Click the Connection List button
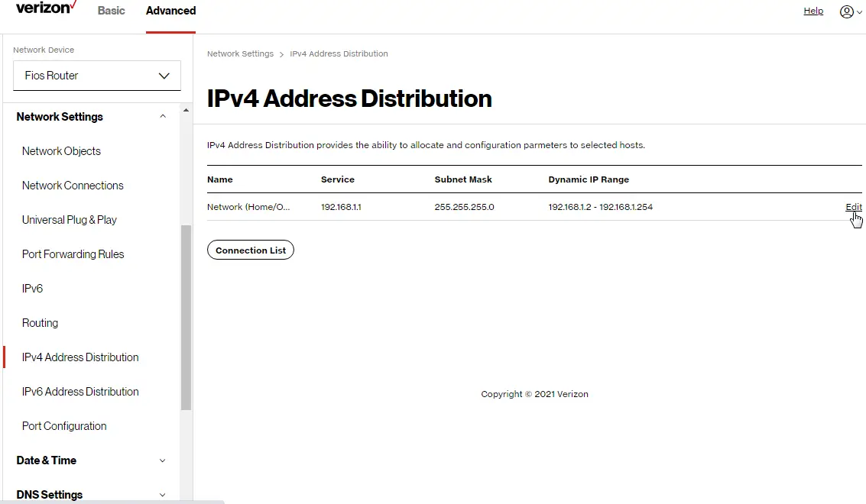The height and width of the screenshot is (504, 866). click(251, 250)
